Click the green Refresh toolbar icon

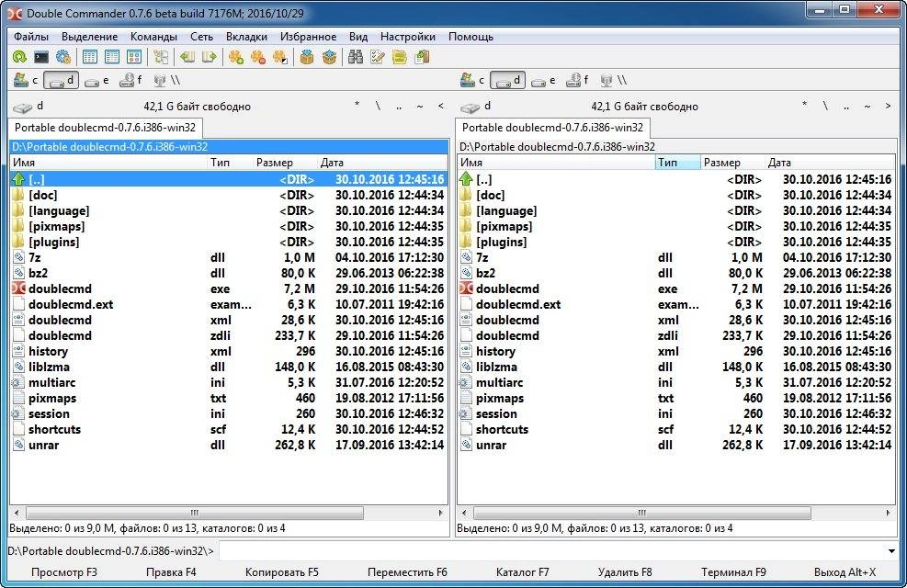click(19, 57)
